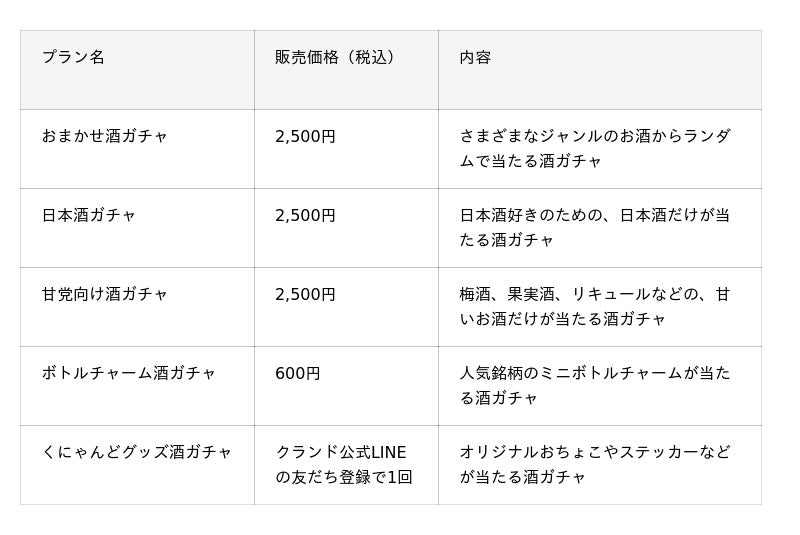Click the "クランド公式LINE" text line
Screen dimensions: 800x535
click(341, 452)
